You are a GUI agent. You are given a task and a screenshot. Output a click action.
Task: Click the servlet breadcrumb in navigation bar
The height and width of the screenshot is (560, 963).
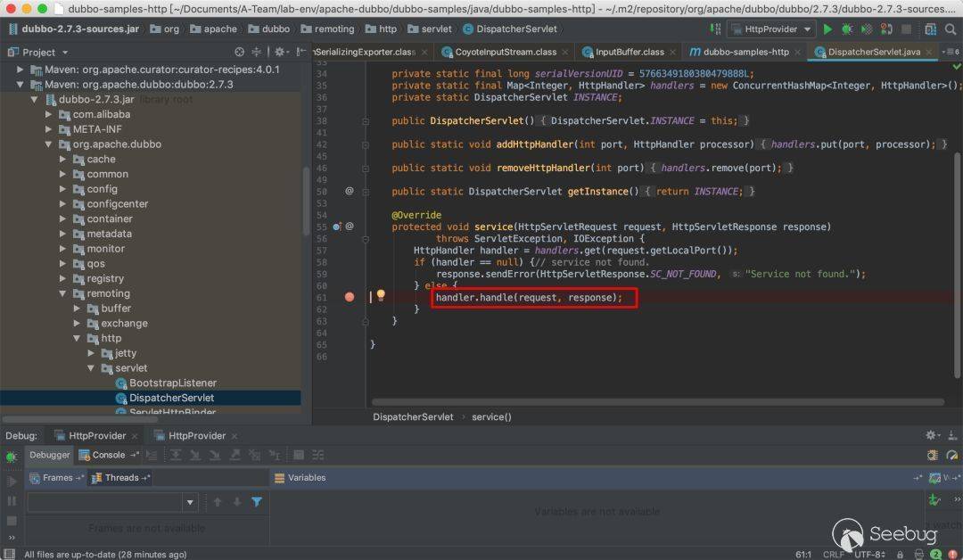(436, 29)
